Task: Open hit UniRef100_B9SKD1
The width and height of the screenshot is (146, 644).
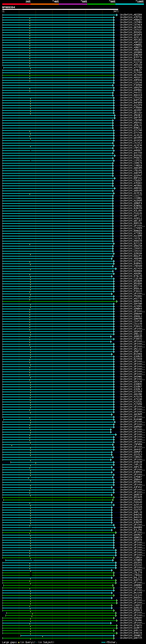Action: coord(131,32)
